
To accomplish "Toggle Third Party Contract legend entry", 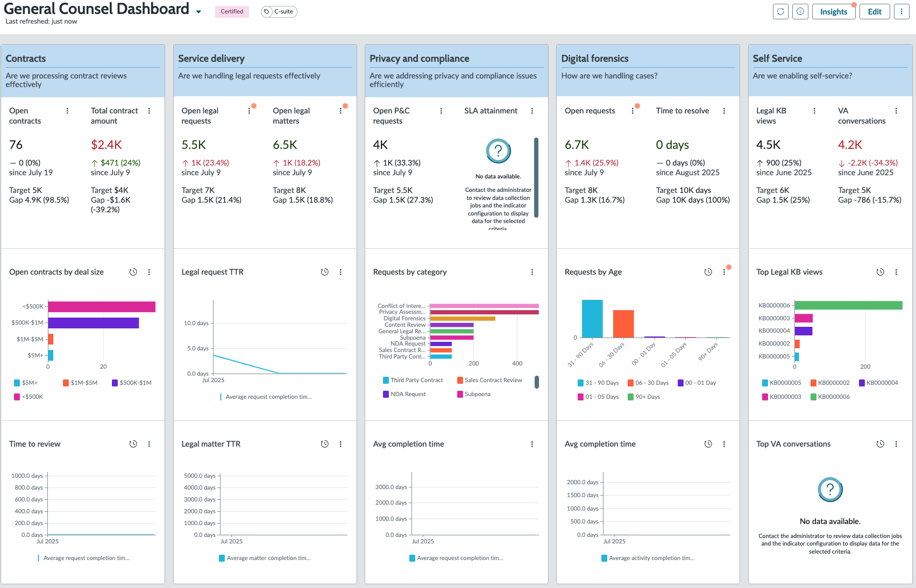I will [413, 380].
